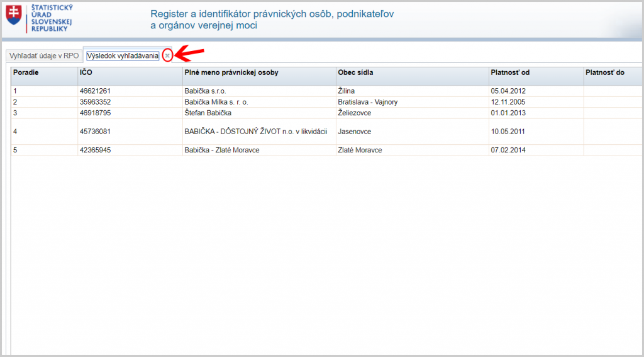Click the Bratislava - Vajnory cell

point(412,102)
